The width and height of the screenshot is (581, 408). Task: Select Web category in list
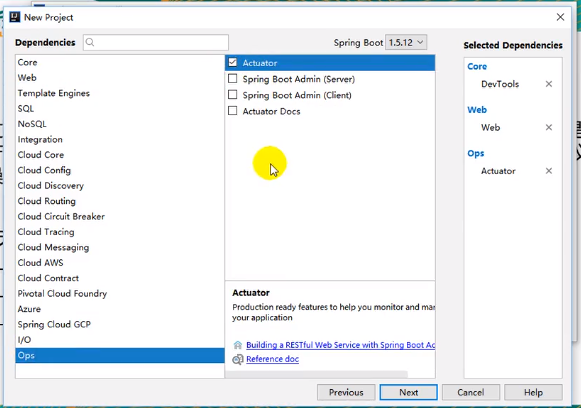pos(120,78)
